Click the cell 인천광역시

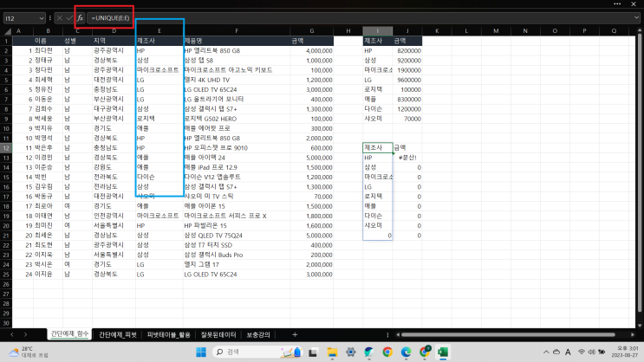pyautogui.click(x=114, y=216)
